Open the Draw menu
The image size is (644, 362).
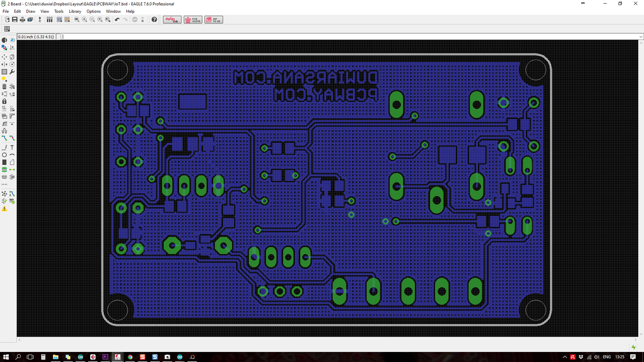[x=31, y=11]
